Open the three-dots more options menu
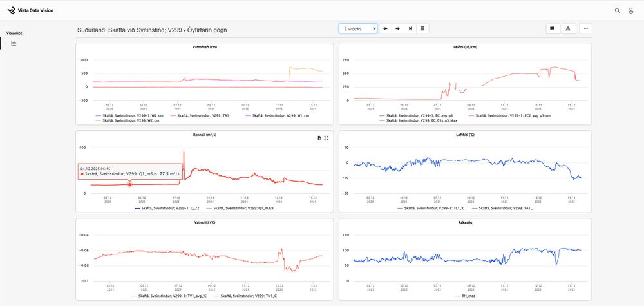Image resolution: width=644 pixels, height=306 pixels. [585, 29]
